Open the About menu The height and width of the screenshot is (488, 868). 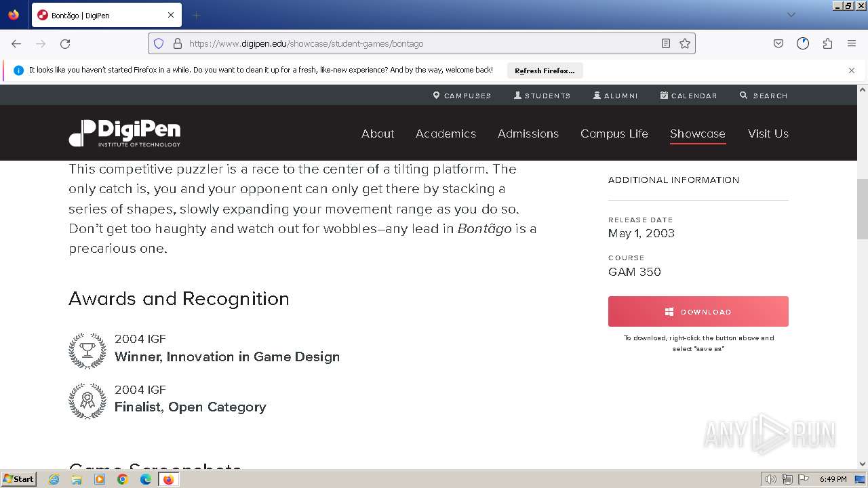[378, 134]
